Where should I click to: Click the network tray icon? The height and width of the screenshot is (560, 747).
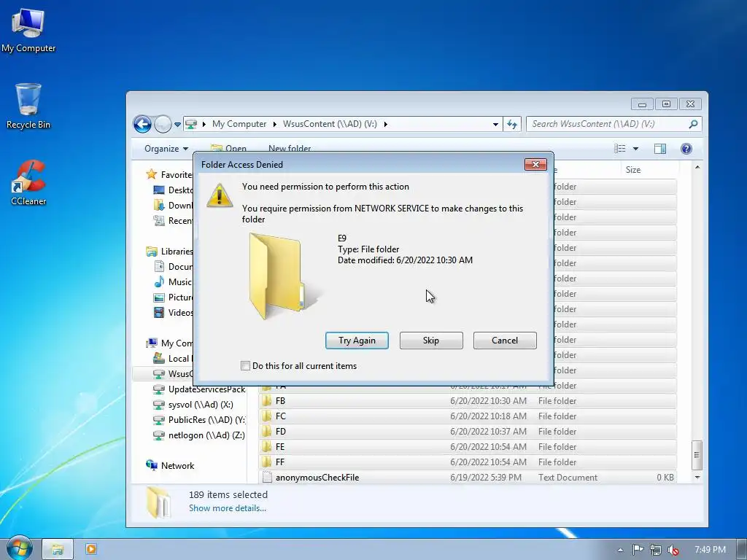tap(656, 550)
